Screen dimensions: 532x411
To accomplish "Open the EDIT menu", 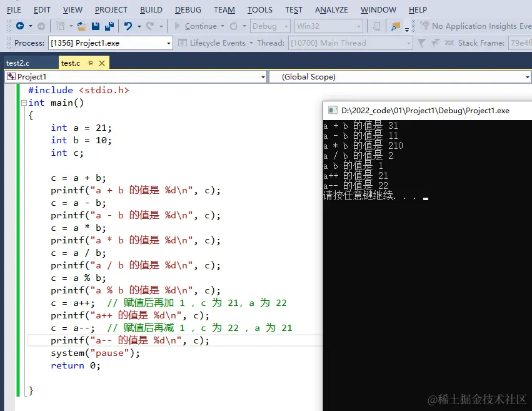I will tap(42, 10).
